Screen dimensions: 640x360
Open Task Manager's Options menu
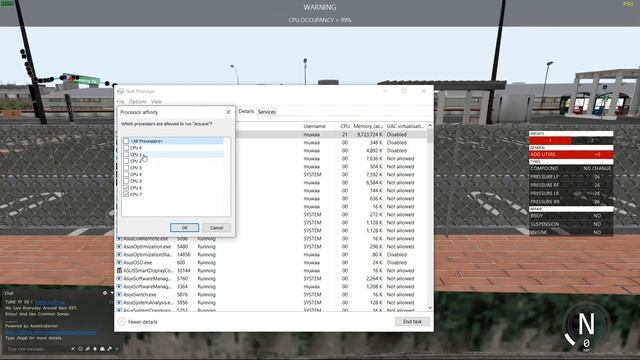138,101
